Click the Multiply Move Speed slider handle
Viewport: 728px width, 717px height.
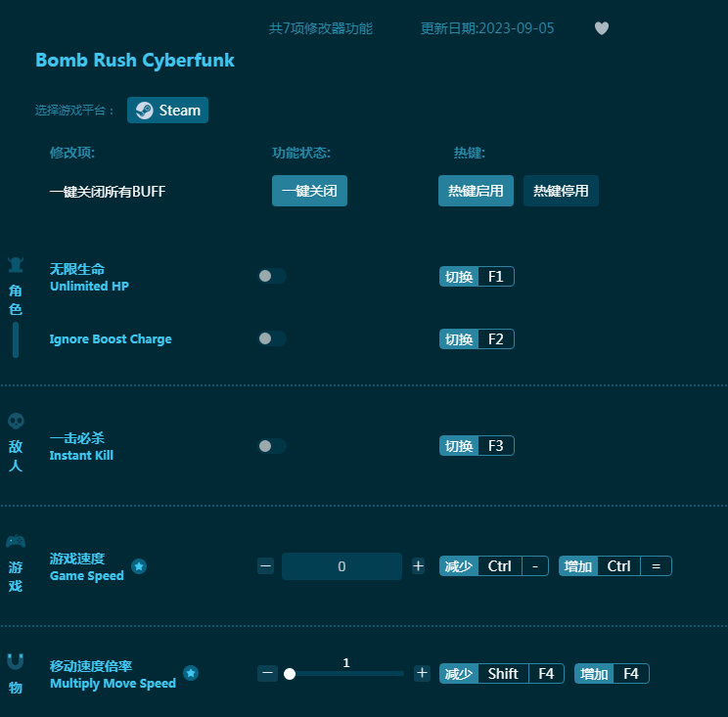290,674
